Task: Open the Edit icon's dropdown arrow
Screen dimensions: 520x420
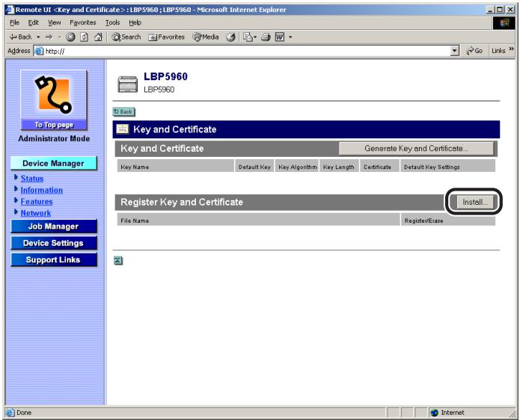Action: click(290, 37)
